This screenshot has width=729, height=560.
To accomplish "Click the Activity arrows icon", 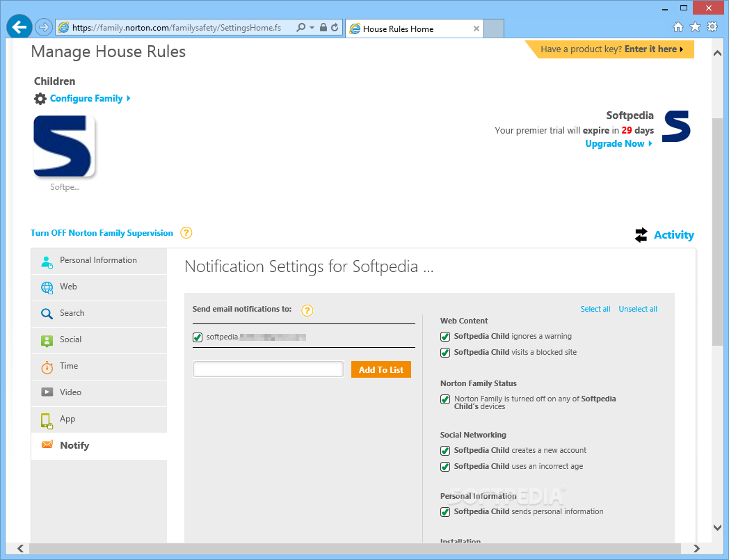I will (x=641, y=235).
